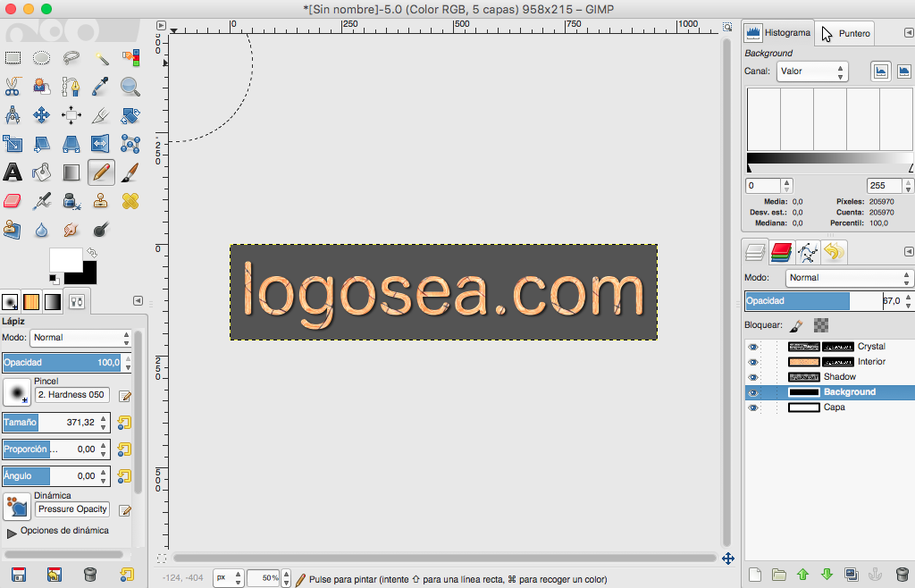Select the Pencil tool
This screenshot has height=588, width=915.
tap(101, 172)
